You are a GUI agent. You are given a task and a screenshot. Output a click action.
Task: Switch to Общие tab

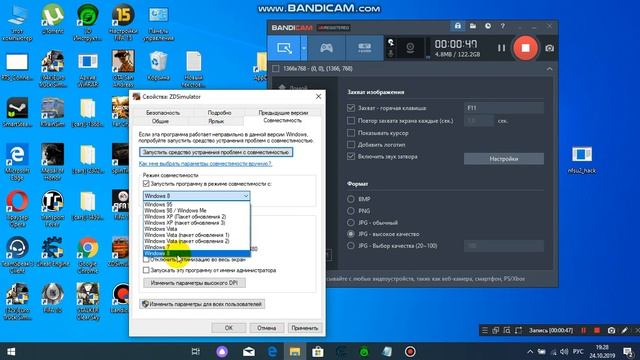click(160, 121)
